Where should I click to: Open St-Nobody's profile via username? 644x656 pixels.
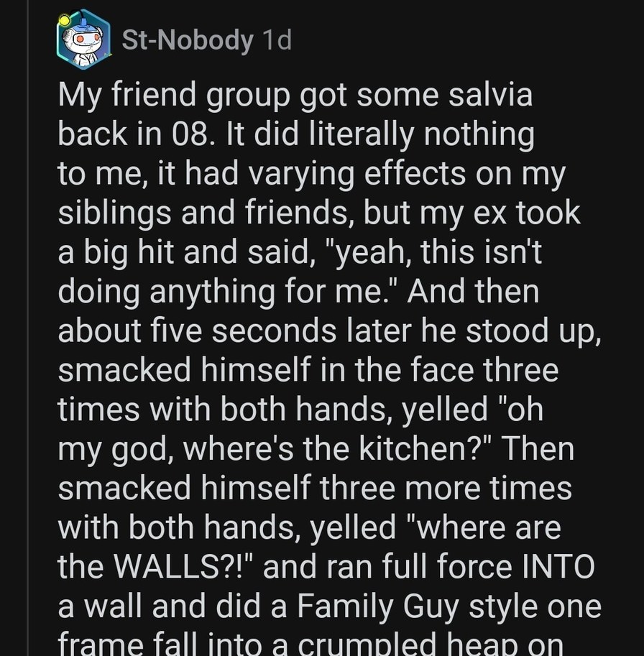coord(187,40)
